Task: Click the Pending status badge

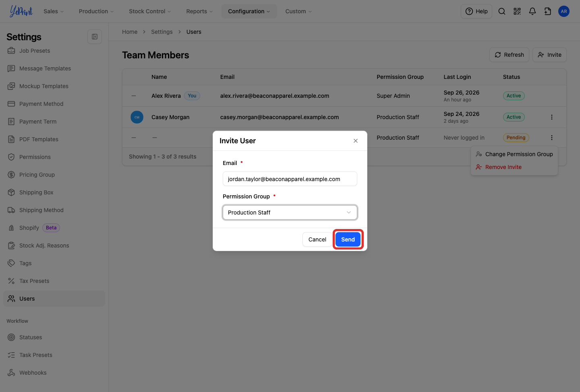Action: [516, 138]
